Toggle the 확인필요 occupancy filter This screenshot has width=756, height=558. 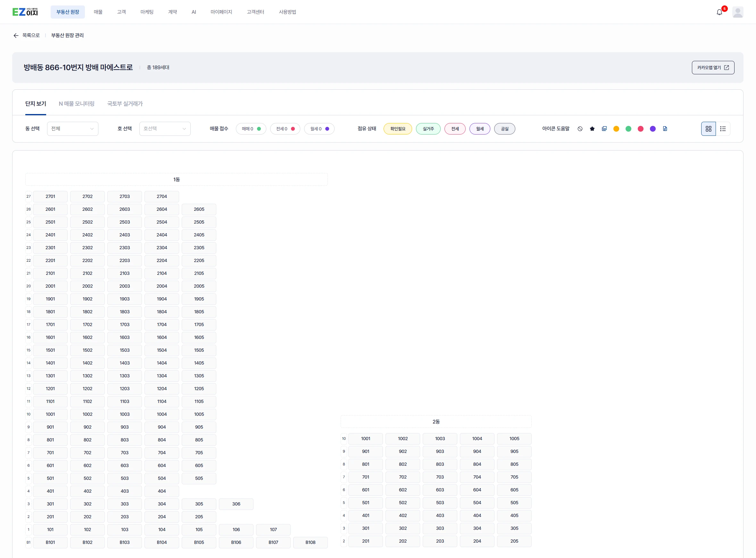[397, 129]
